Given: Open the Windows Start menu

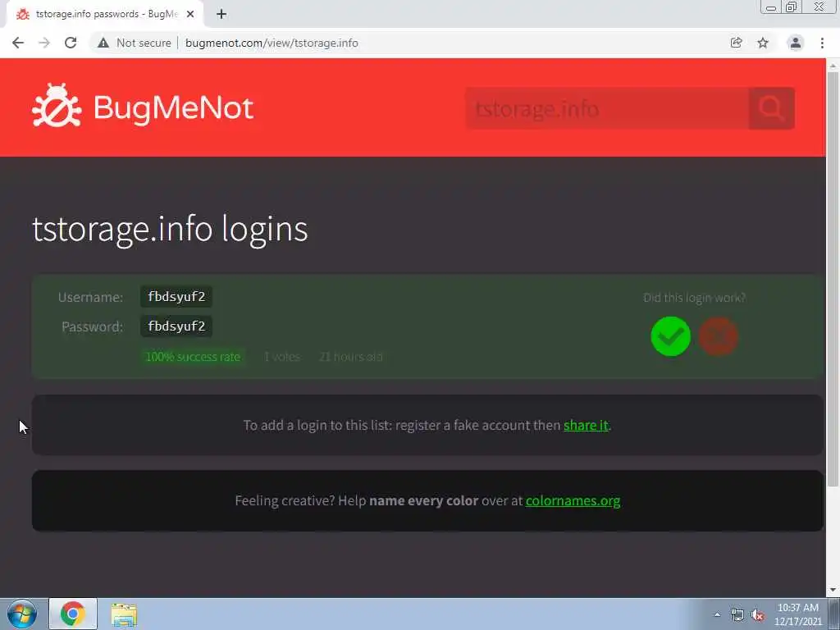Looking at the screenshot, I should 22,614.
